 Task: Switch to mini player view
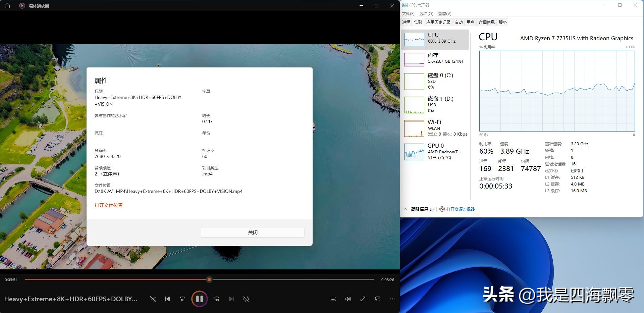pos(378,299)
